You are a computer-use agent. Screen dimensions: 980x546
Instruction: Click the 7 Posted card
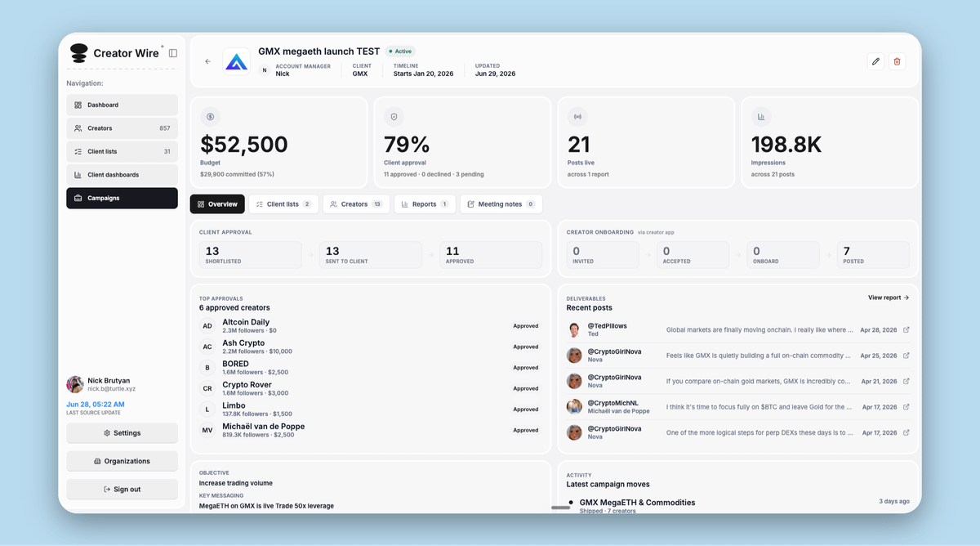(x=873, y=255)
